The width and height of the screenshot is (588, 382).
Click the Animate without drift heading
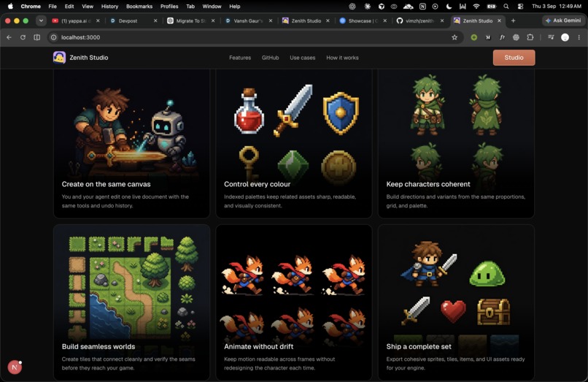click(x=258, y=346)
